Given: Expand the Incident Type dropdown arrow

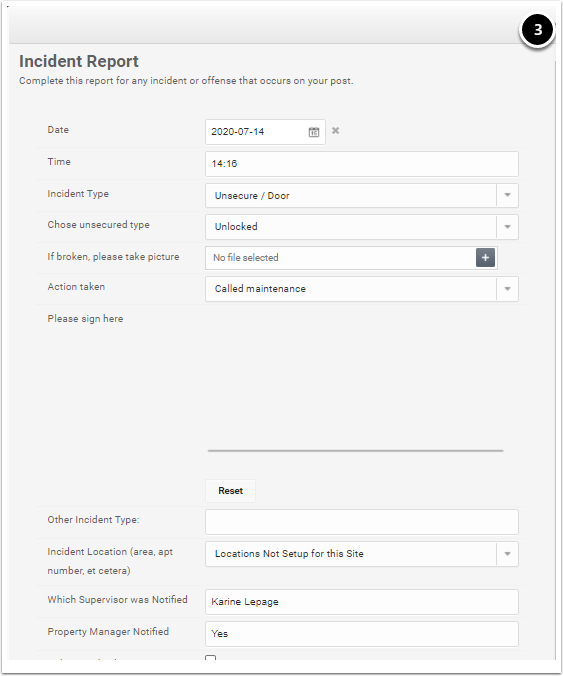Looking at the screenshot, I should coord(507,196).
